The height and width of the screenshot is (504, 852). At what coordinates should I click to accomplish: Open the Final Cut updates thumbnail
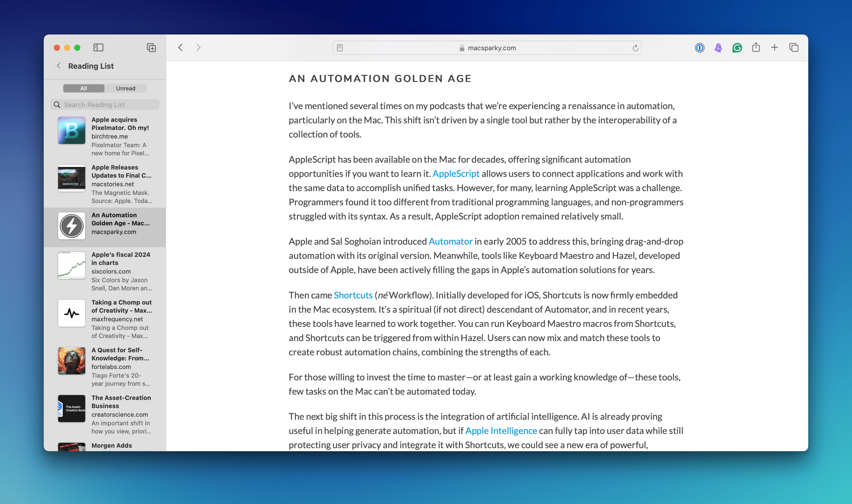click(x=71, y=178)
